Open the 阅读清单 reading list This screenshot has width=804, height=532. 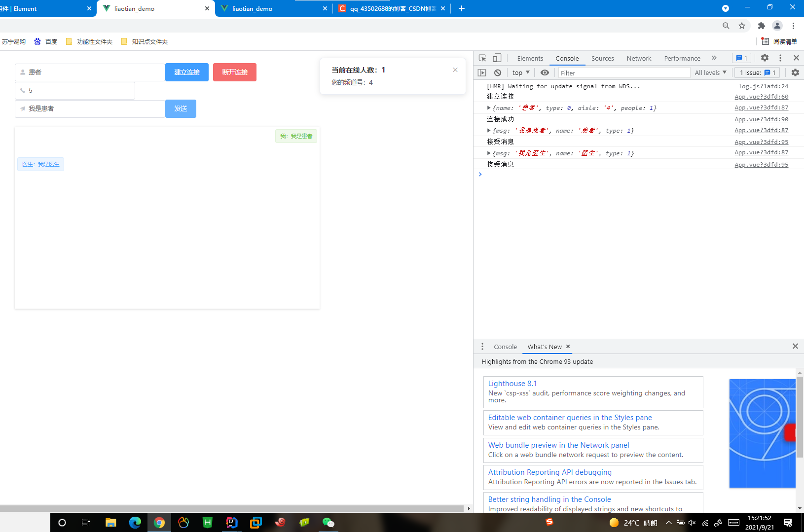779,41
